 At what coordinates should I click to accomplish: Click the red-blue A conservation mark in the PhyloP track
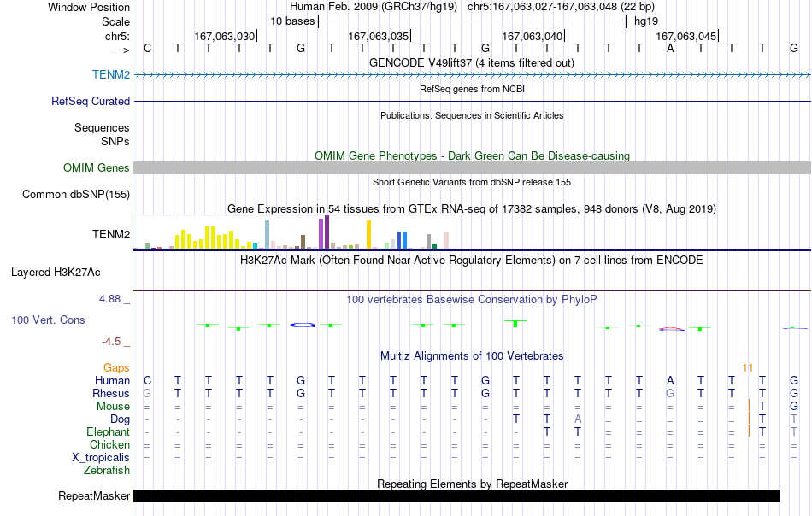tap(672, 329)
